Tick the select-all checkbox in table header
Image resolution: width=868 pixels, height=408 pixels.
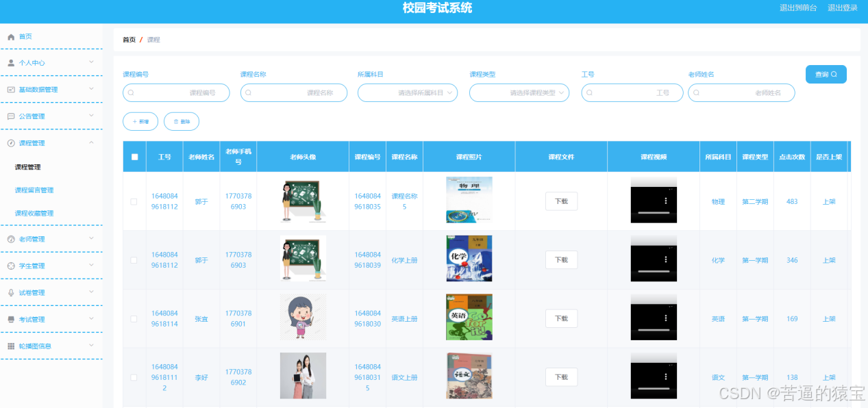134,157
